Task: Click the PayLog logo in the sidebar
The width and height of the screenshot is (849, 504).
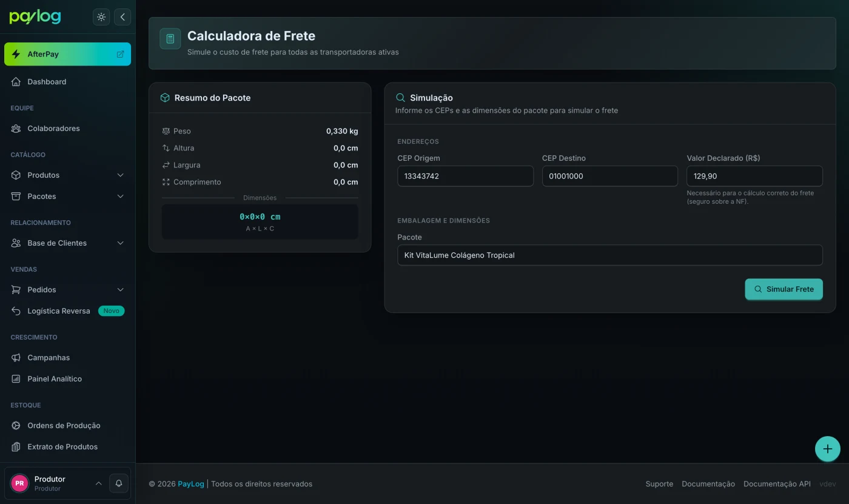Action: 35,17
